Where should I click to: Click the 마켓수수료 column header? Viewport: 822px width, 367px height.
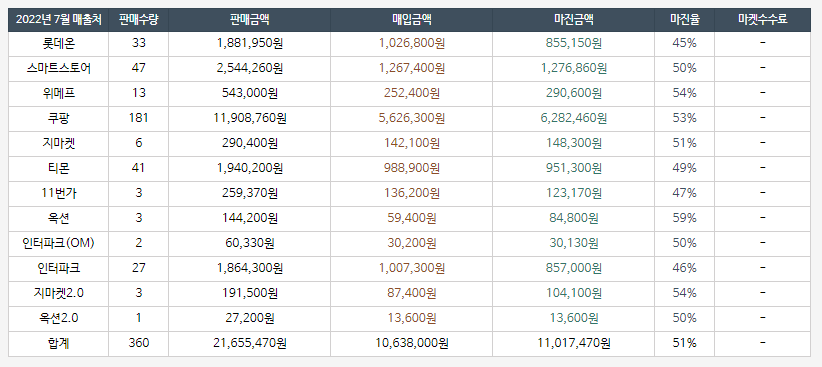pyautogui.click(x=762, y=20)
